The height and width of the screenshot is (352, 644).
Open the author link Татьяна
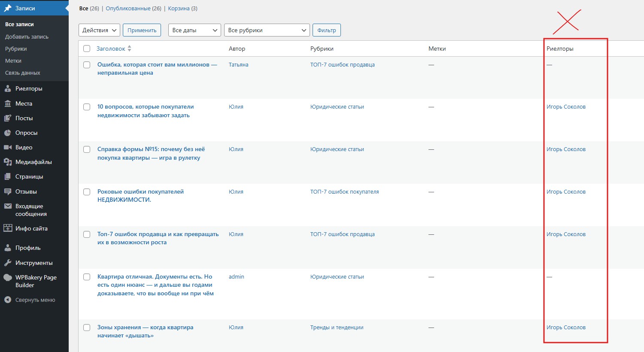pyautogui.click(x=238, y=65)
